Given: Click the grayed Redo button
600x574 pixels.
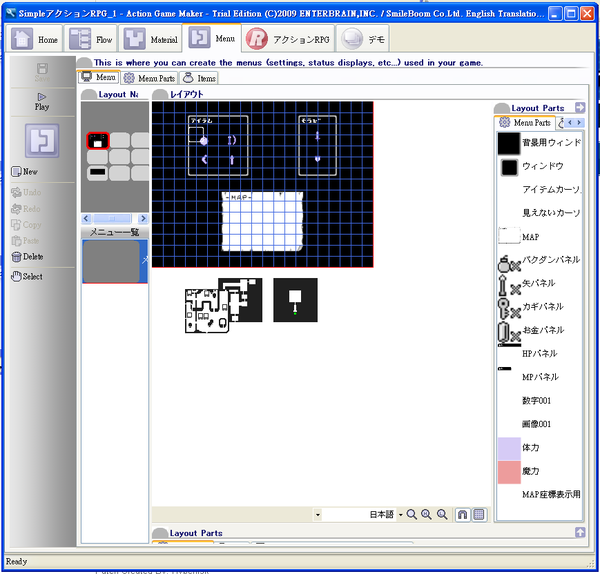Looking at the screenshot, I should click(26, 209).
